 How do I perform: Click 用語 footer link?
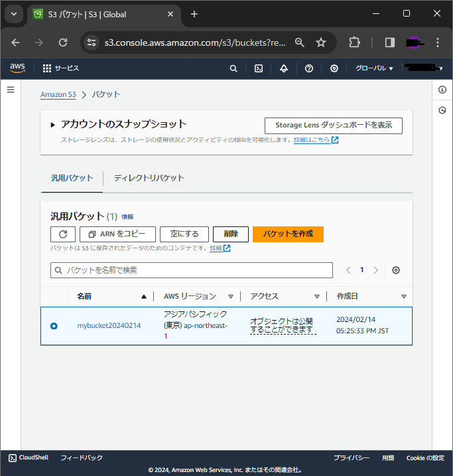tap(388, 458)
